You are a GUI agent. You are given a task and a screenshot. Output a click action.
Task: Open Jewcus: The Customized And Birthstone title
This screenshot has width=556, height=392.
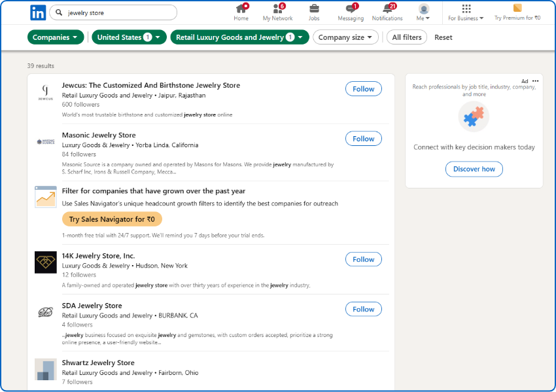click(150, 85)
